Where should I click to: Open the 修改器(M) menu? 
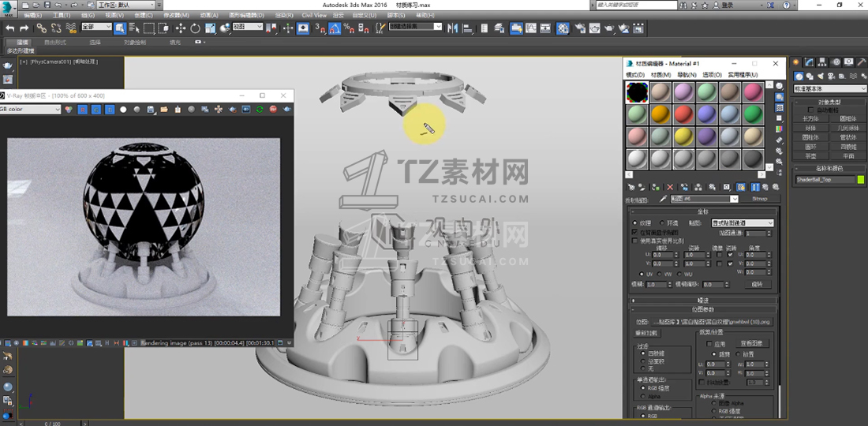[176, 15]
